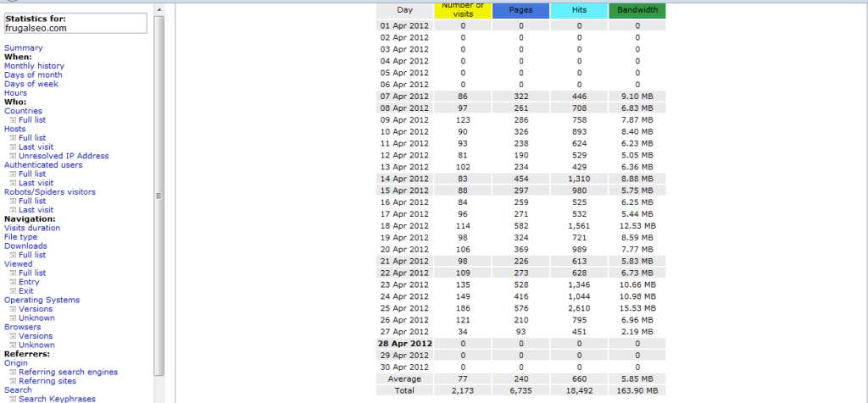The width and height of the screenshot is (868, 403).
Task: Click the page icon beside Countries Full list
Action: (14, 120)
